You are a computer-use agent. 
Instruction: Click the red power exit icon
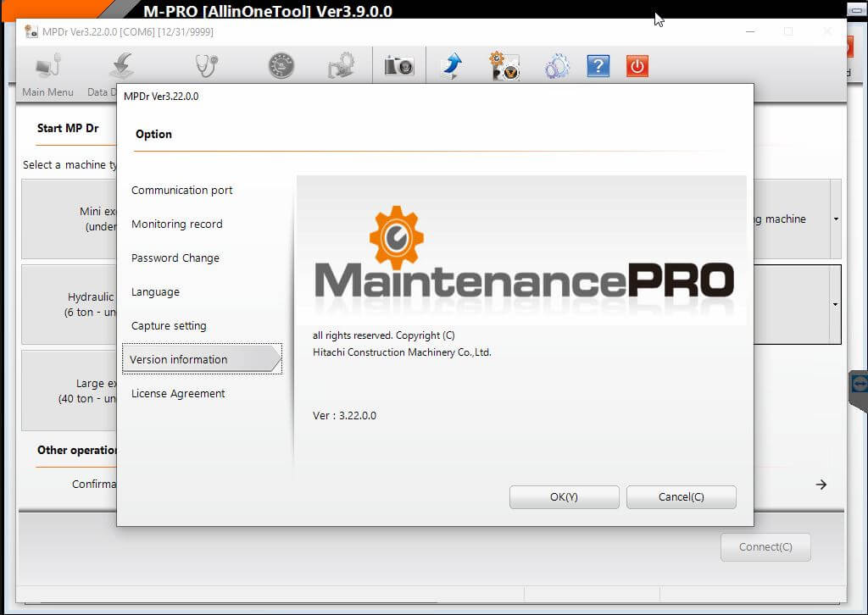(637, 65)
